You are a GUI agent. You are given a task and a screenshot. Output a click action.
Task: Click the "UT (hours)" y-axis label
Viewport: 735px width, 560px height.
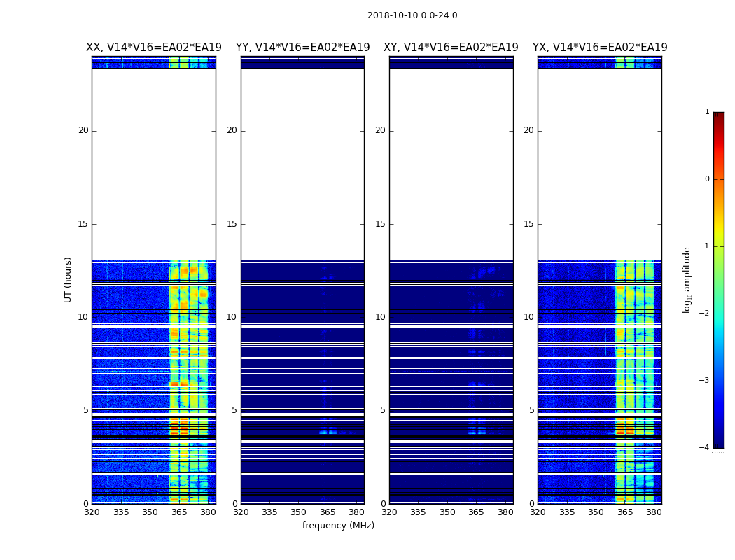pos(69,279)
